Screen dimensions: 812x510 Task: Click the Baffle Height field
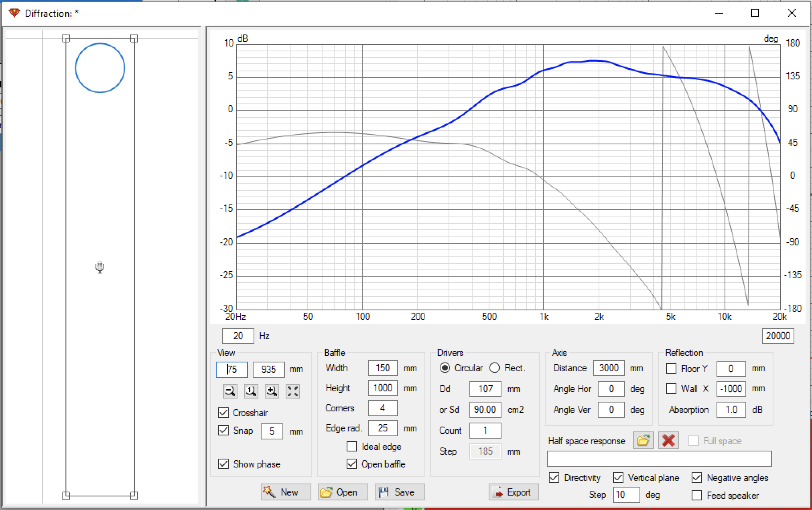[x=383, y=388]
